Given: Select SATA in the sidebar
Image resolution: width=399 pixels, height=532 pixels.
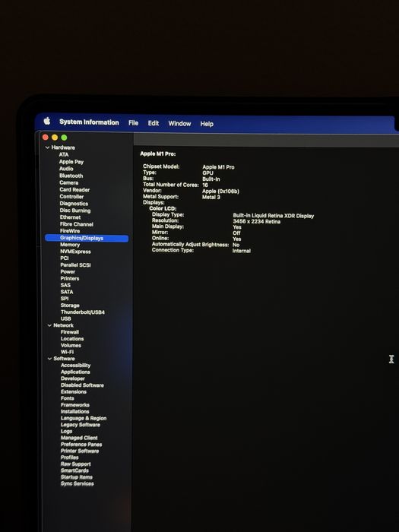Looking at the screenshot, I should 67,292.
